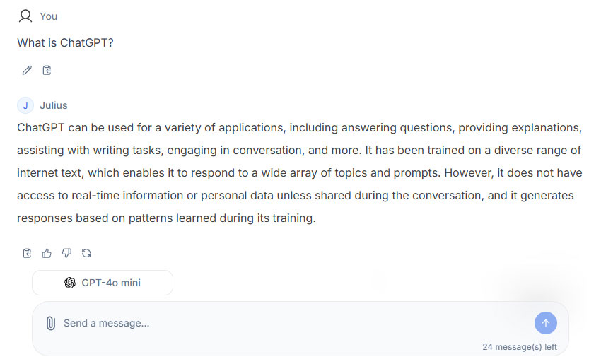This screenshot has width=601, height=364.
Task: Click the "24 message(s) left" counter
Action: tap(520, 347)
